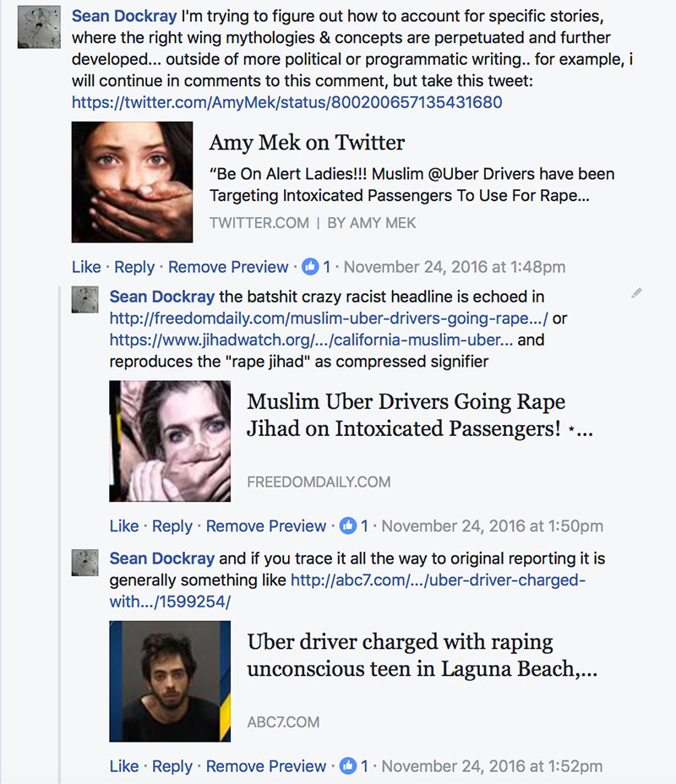
Task: Follow the jihadwatch.org link in reply
Action: (311, 340)
